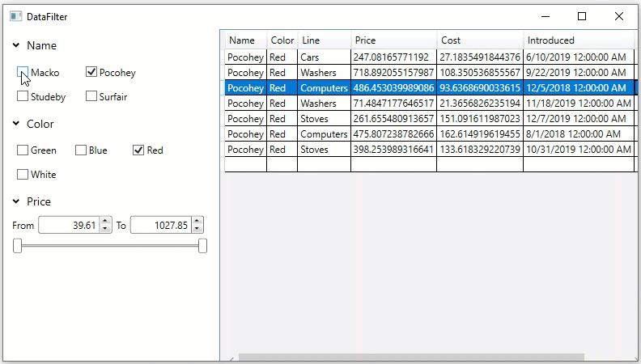
Task: Collapse the Name filter section
Action: (16, 46)
